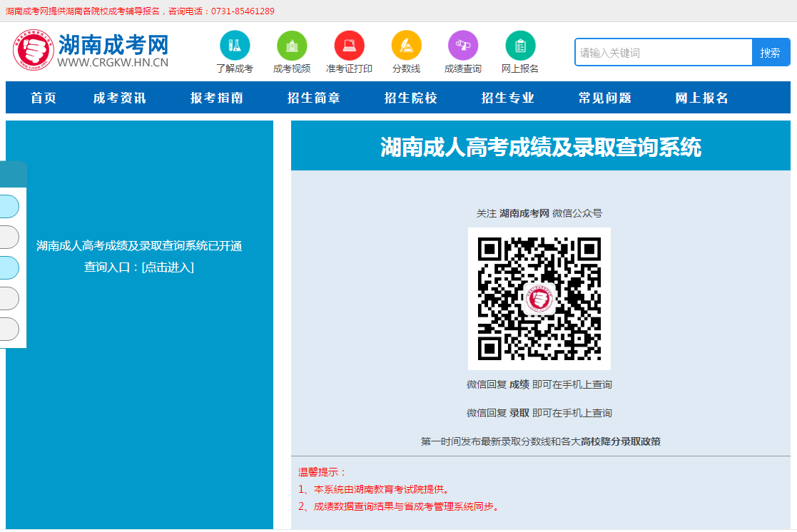
Task: Click the 温馨提示： red label
Action: click(323, 472)
